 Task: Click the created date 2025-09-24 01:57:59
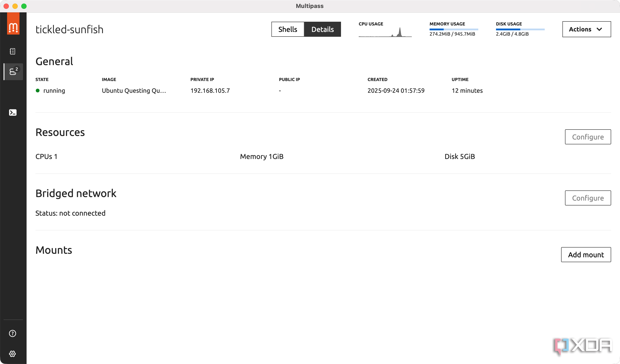pos(396,91)
